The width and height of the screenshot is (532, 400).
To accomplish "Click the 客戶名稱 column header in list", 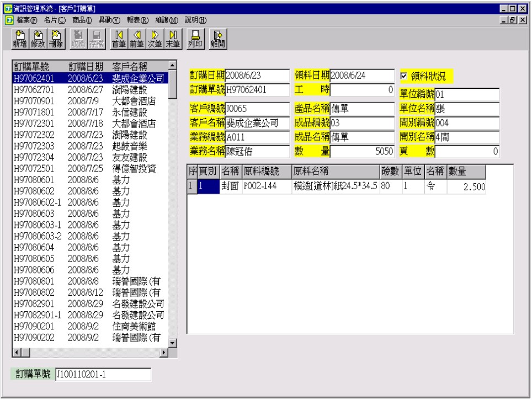I will click(x=130, y=67).
